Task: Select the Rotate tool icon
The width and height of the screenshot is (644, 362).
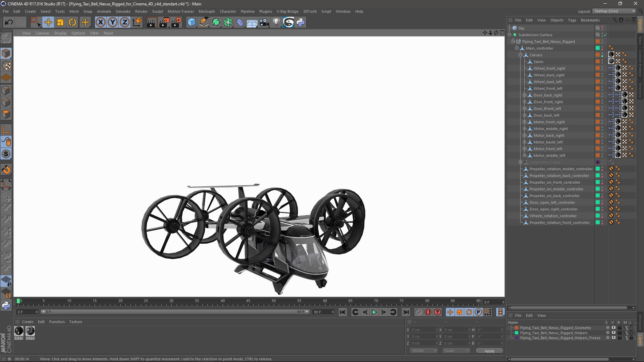Action: pos(72,22)
